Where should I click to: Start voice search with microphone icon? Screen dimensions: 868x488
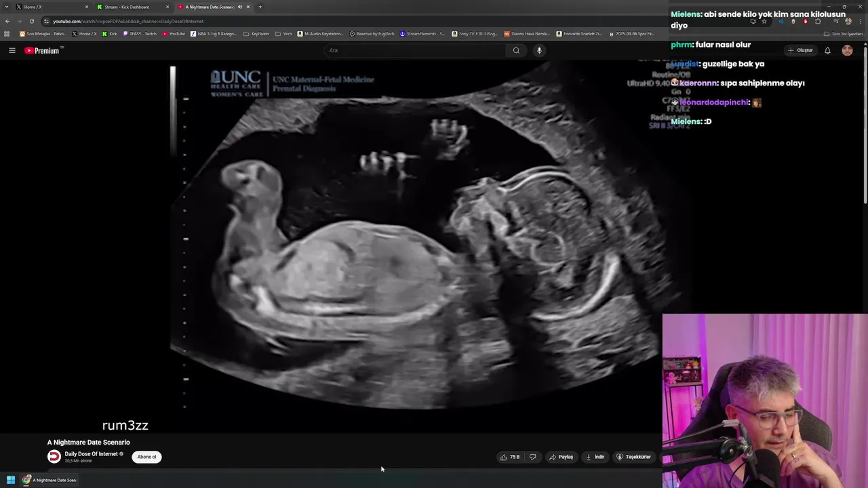point(539,50)
